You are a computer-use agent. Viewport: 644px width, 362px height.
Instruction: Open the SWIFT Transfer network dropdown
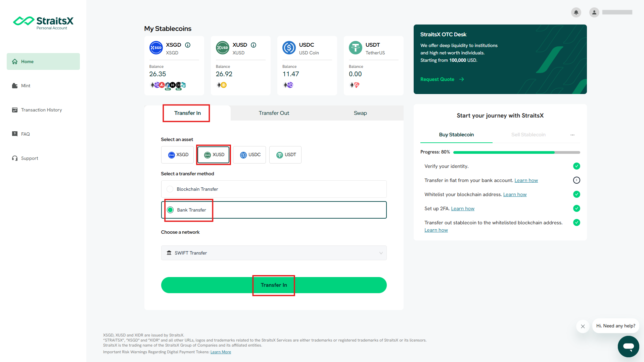(274, 253)
